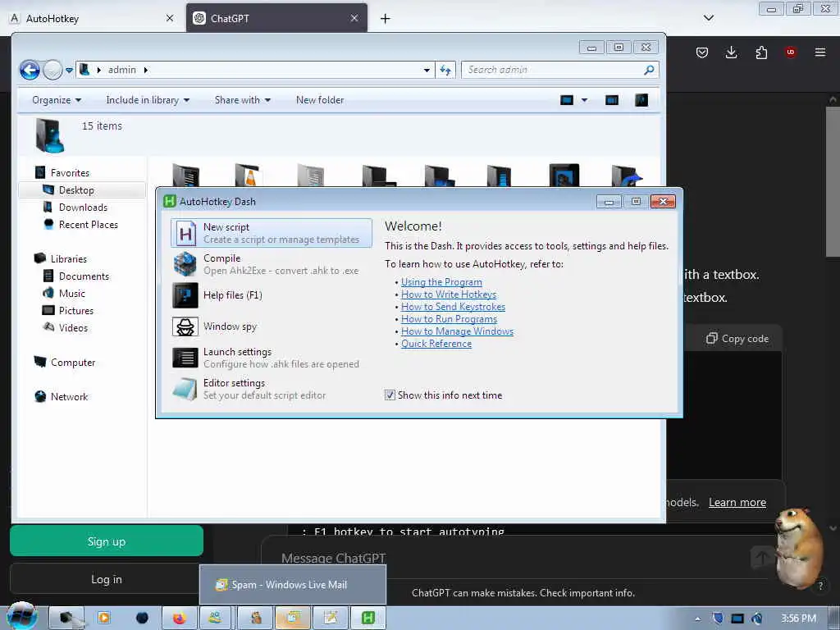Select Documents under Libraries
840x630 pixels.
click(84, 276)
